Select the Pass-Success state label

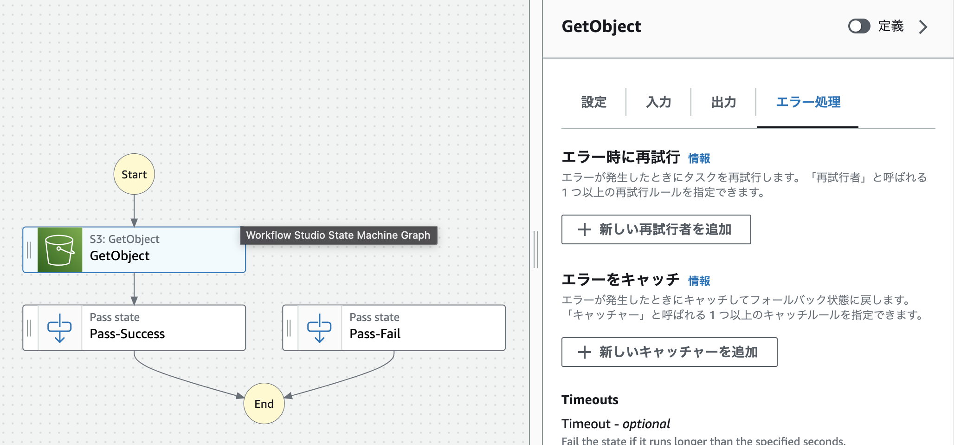[127, 334]
